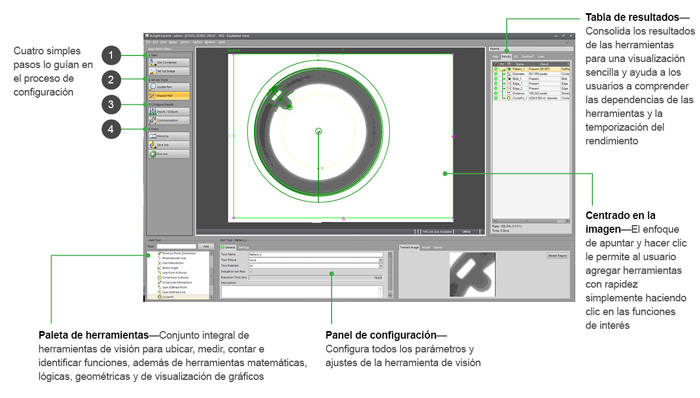Open the Filmstrip step
700x398 pixels.
pyautogui.click(x=169, y=136)
